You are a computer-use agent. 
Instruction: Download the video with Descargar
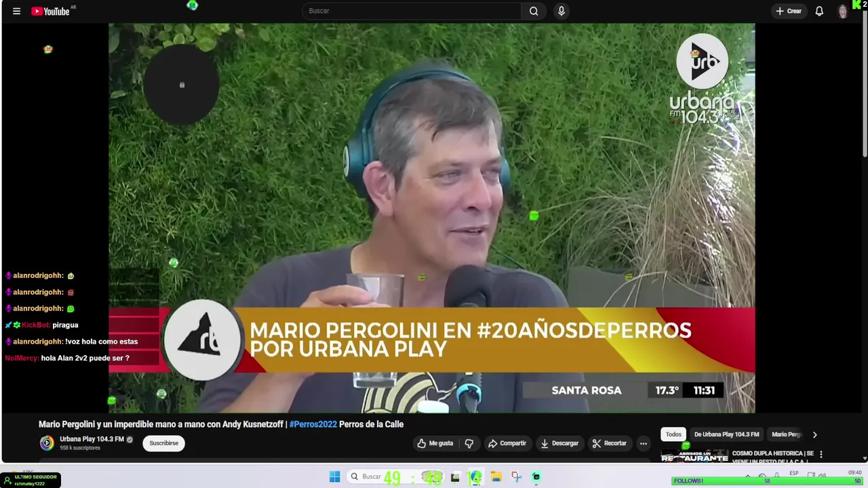[559, 443]
